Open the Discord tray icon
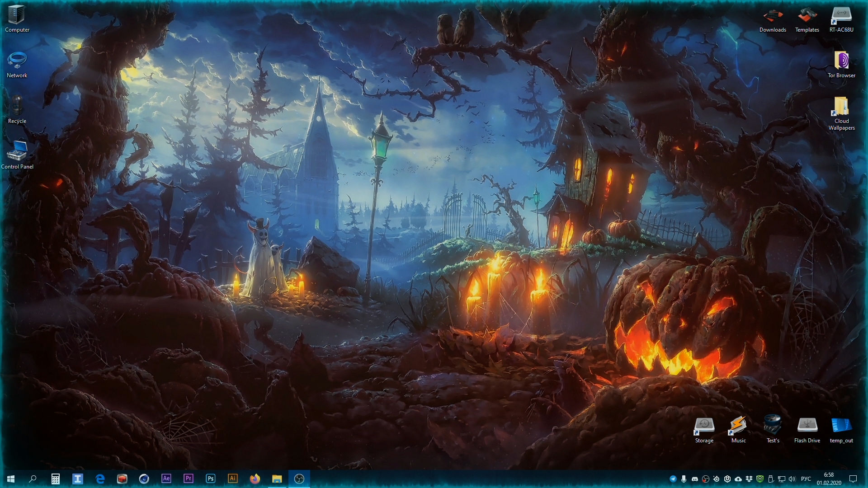This screenshot has height=488, width=868. tap(695, 479)
